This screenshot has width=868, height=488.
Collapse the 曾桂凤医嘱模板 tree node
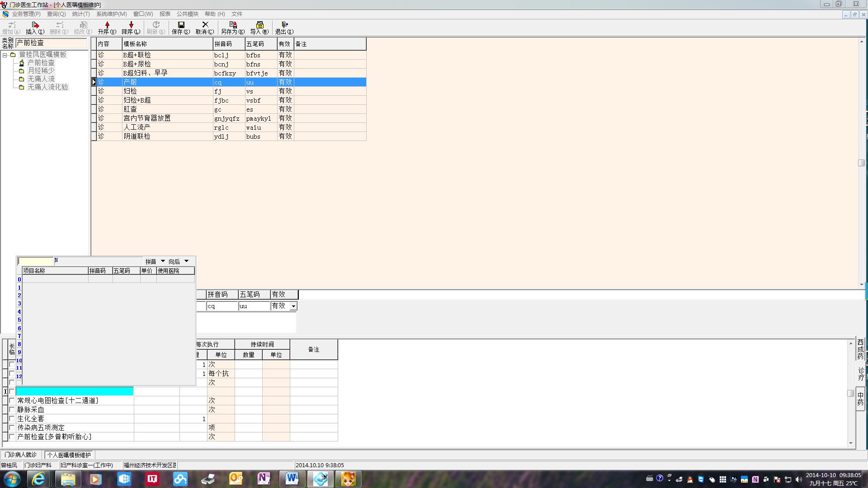click(x=5, y=55)
